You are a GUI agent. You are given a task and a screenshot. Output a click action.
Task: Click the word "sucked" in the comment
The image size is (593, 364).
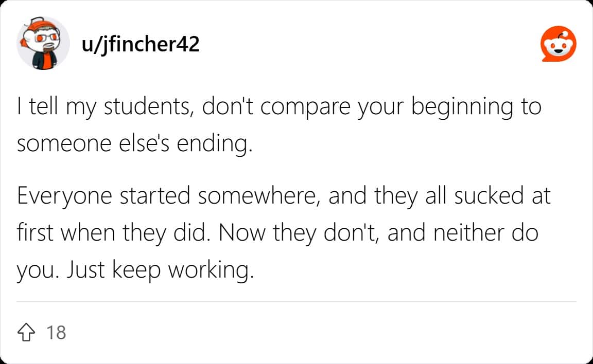[x=489, y=196]
